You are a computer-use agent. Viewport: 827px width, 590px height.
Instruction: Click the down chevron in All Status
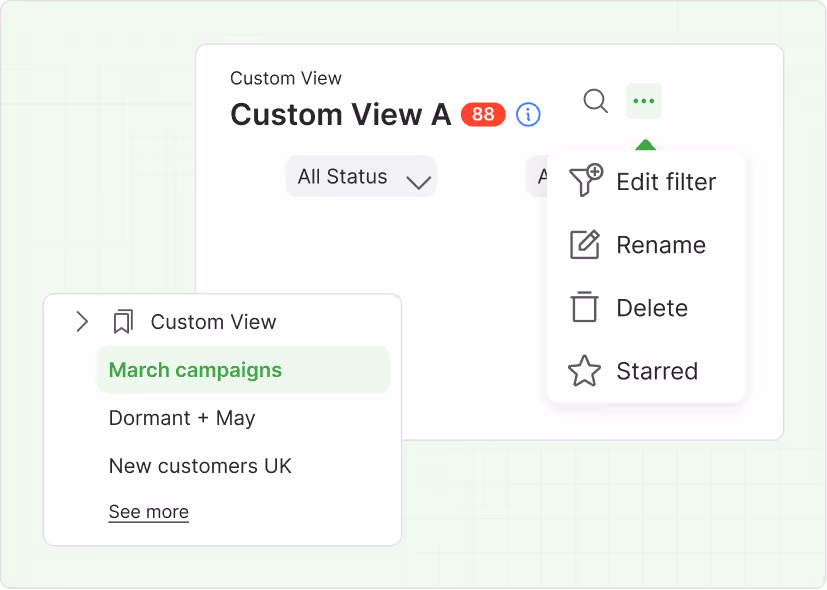pos(418,181)
